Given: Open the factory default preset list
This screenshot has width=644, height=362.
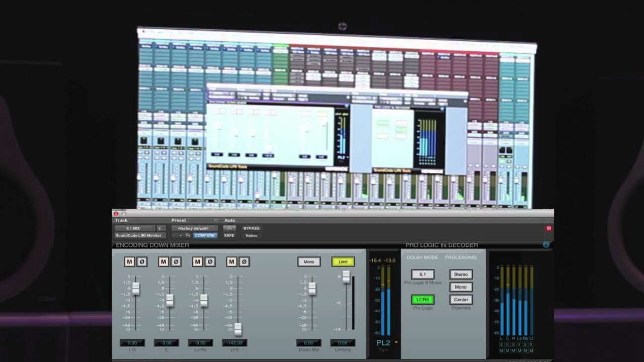Looking at the screenshot, I should (194, 228).
